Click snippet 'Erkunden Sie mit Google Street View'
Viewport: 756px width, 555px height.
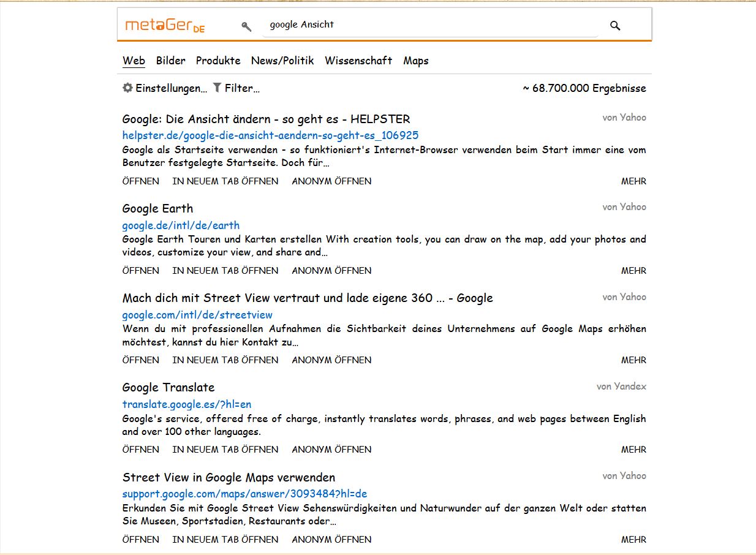tap(384, 515)
